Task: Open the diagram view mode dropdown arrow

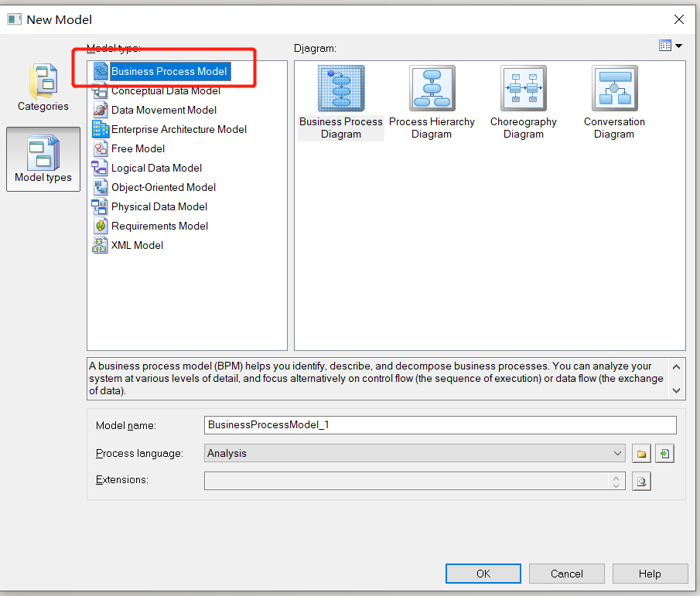Action: (679, 46)
